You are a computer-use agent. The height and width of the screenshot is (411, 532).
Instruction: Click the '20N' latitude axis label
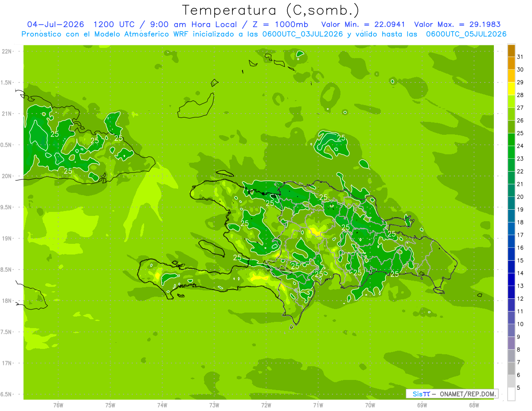tap(6, 176)
